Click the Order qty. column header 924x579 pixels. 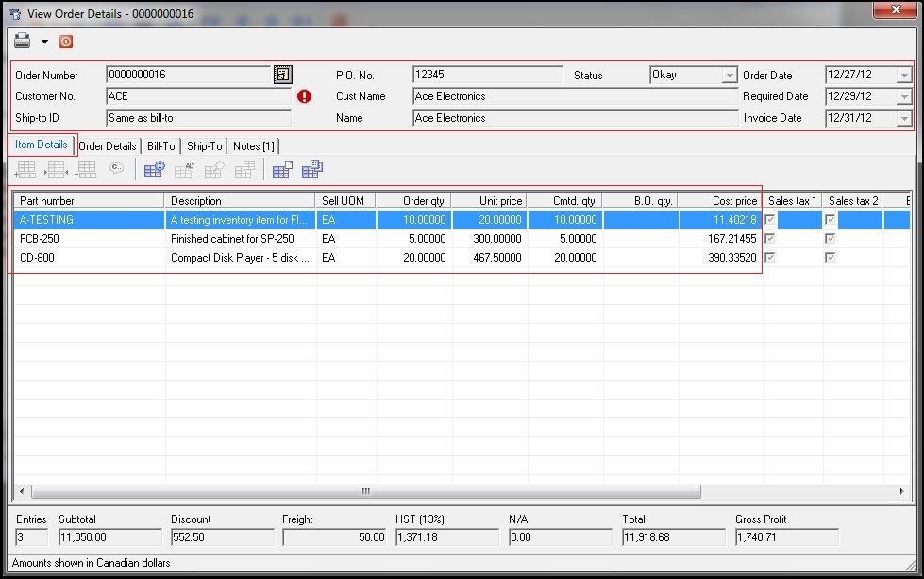(x=413, y=201)
